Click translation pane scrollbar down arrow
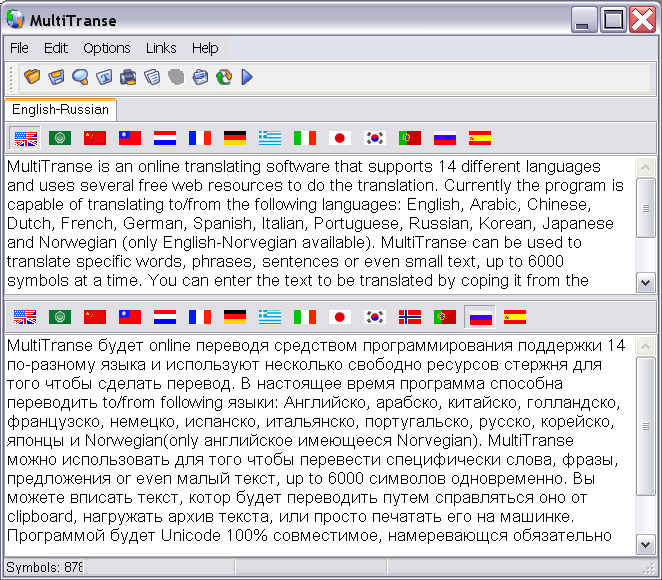This screenshot has width=662, height=580. click(x=645, y=545)
